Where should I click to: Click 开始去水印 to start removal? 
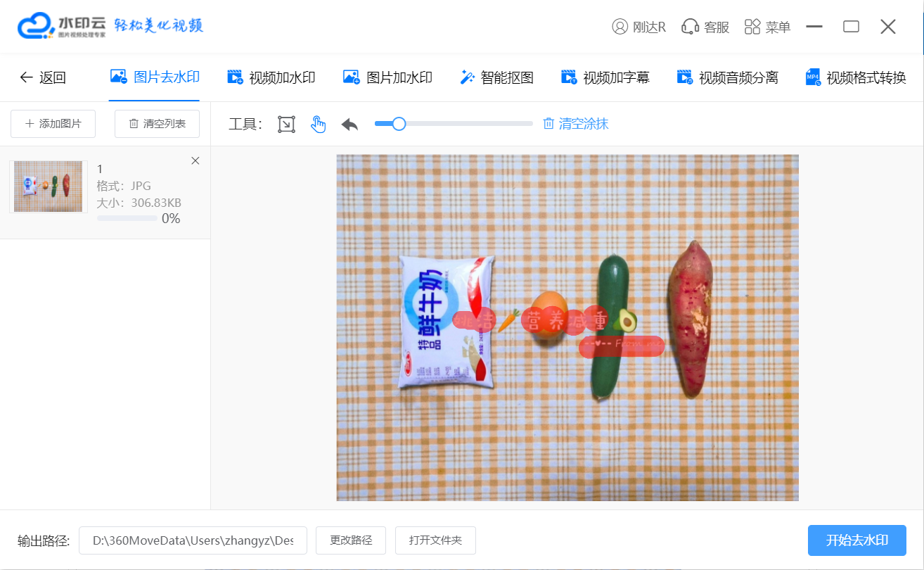[856, 540]
